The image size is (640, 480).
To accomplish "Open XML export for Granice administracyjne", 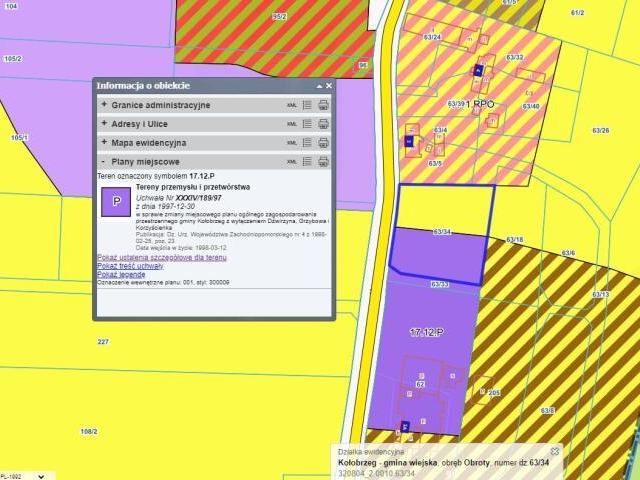I will (291, 105).
